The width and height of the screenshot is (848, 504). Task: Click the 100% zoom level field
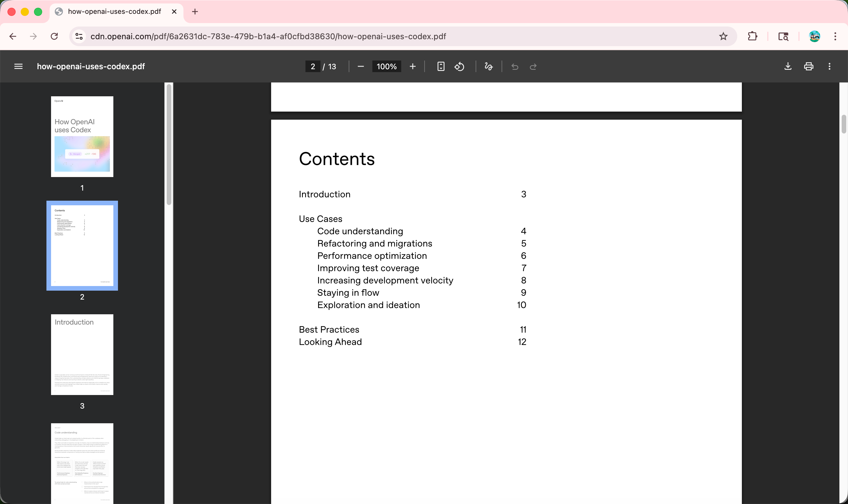386,67
